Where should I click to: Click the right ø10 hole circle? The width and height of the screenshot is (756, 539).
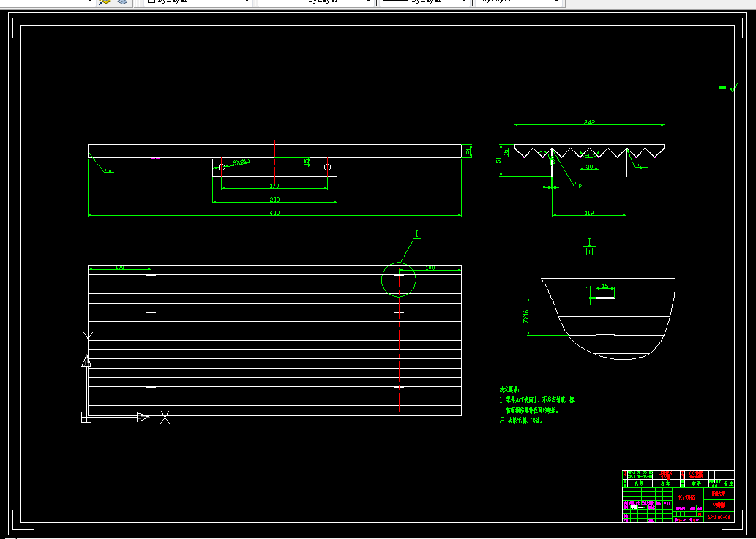click(327, 167)
